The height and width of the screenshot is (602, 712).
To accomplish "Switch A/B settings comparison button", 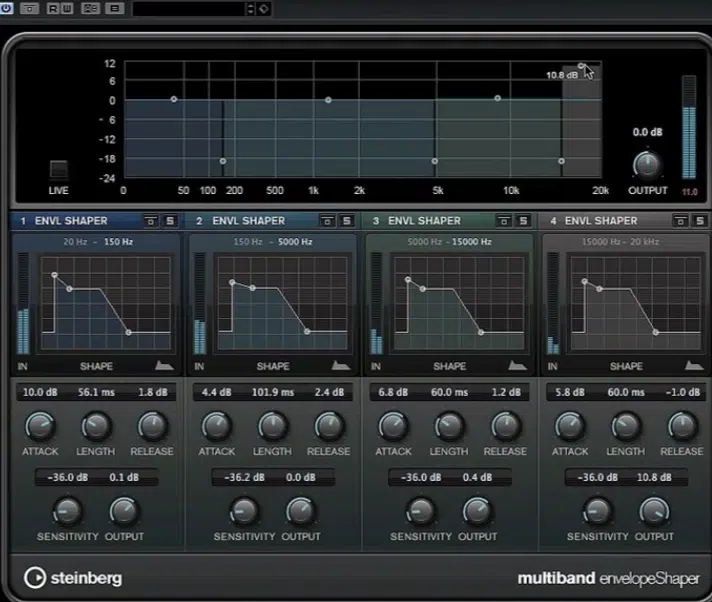I will 90,8.
